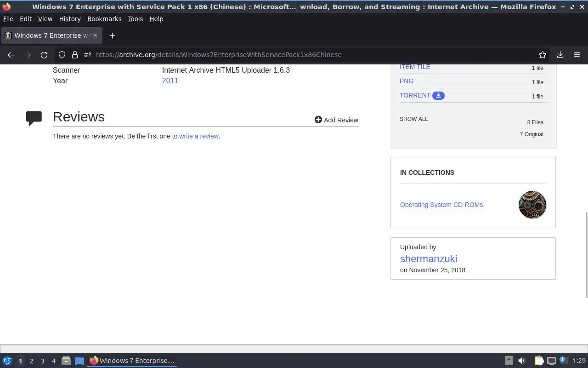Focus the Firefox window taskbar button
This screenshot has width=588, height=368.
point(132,361)
